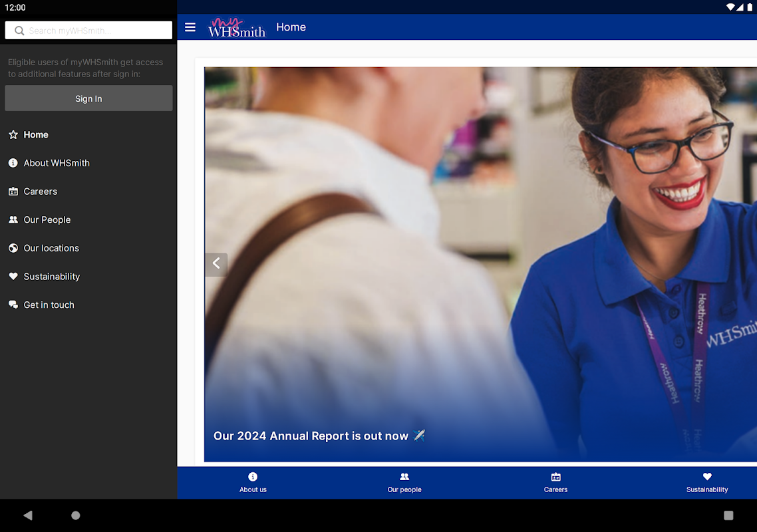The image size is (757, 532).
Task: Select the Home star icon in sidebar
Action: point(13,135)
